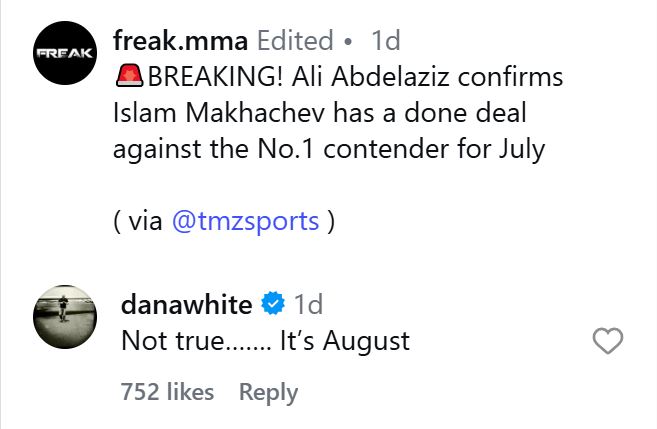Click the post's 1d timestamp beside Edited
657x429 pixels.
[x=385, y=41]
